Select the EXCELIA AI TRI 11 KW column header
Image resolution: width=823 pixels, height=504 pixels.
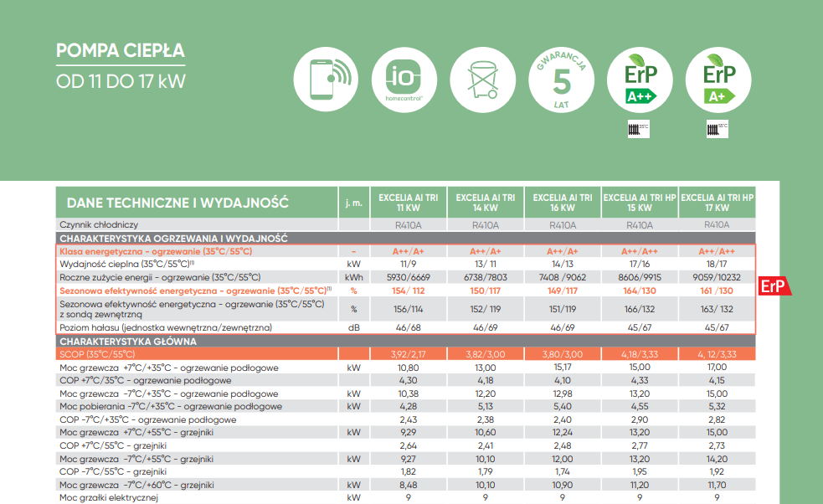tap(408, 202)
